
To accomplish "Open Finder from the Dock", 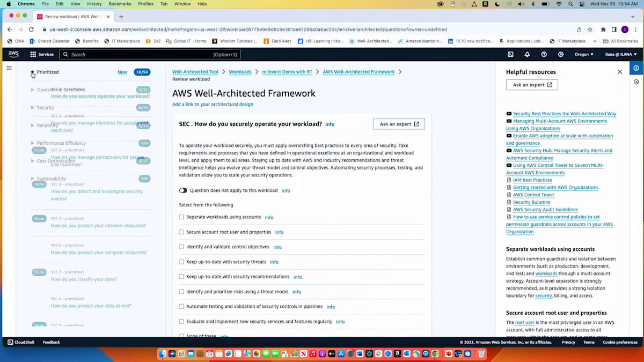I will coord(163,353).
